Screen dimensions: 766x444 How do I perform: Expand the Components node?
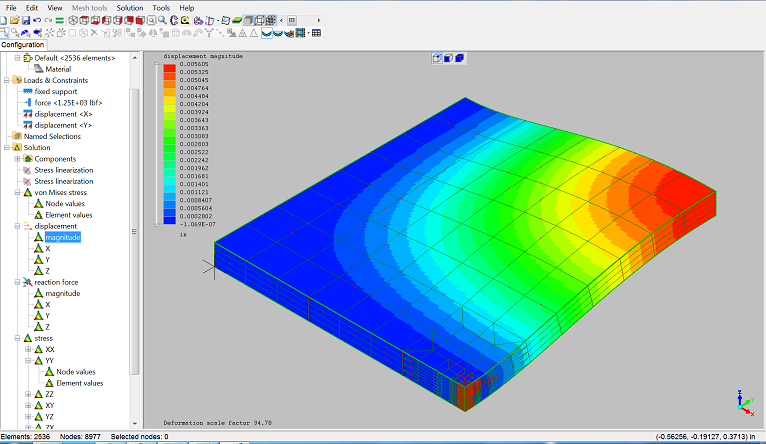click(17, 159)
